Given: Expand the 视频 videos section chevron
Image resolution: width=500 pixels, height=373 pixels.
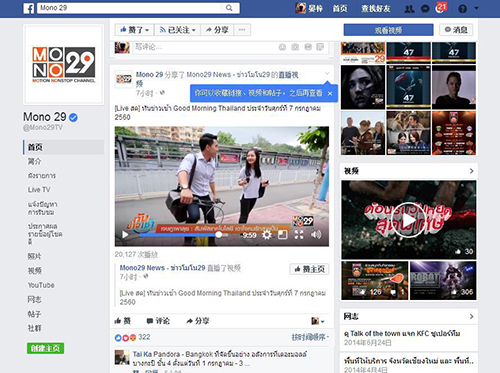Looking at the screenshot, I should pos(471,171).
